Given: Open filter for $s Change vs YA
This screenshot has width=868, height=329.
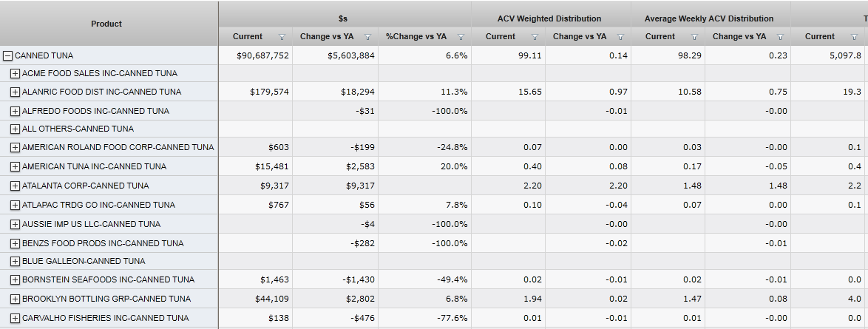Looking at the screenshot, I should point(367,37).
